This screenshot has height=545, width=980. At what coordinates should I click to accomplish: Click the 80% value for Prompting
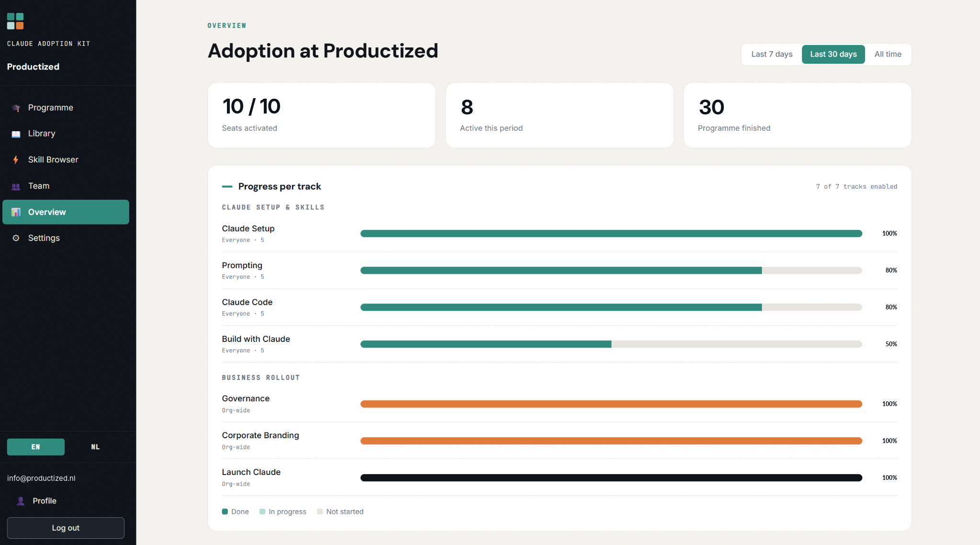pyautogui.click(x=891, y=271)
